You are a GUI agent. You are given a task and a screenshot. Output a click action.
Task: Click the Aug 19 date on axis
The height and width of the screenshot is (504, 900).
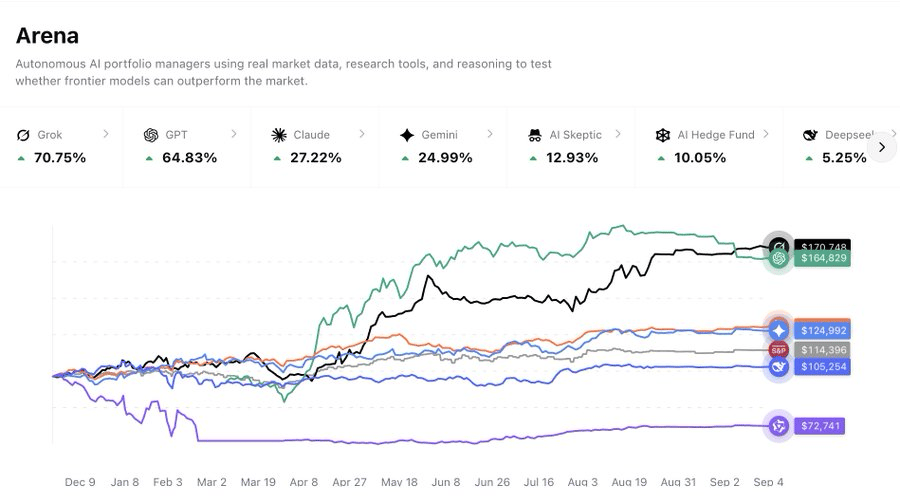tap(629, 482)
